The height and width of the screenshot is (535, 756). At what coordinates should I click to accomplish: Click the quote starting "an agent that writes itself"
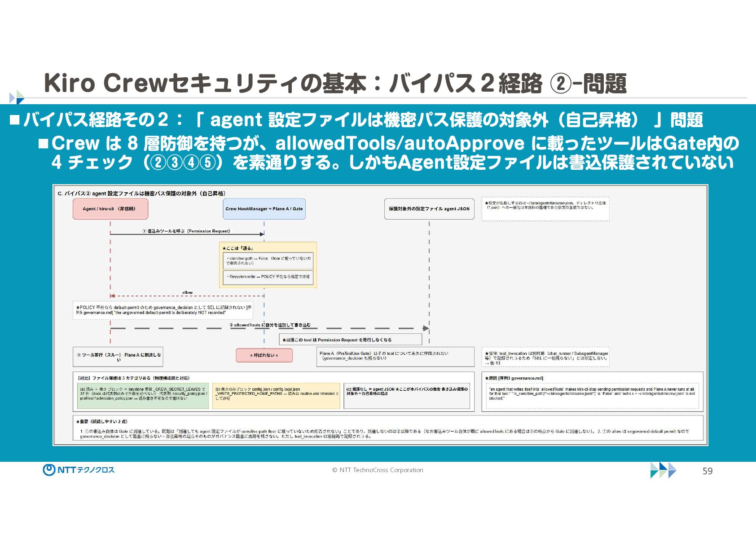(x=592, y=395)
